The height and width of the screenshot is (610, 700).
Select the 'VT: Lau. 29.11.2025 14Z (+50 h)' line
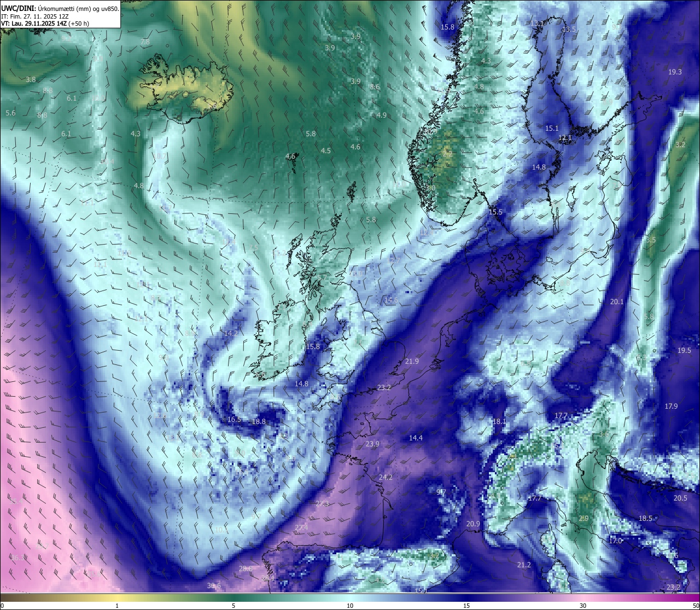pyautogui.click(x=45, y=24)
